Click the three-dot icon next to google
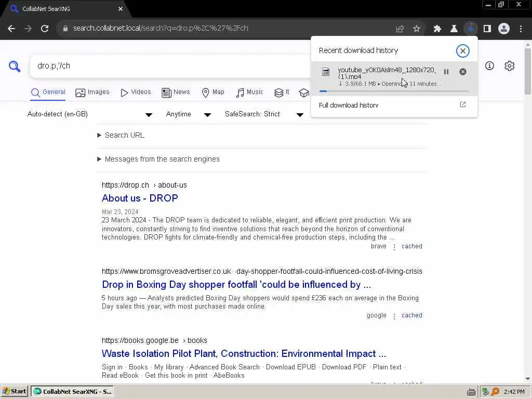Viewport: 532px width, 399px height. [394, 316]
